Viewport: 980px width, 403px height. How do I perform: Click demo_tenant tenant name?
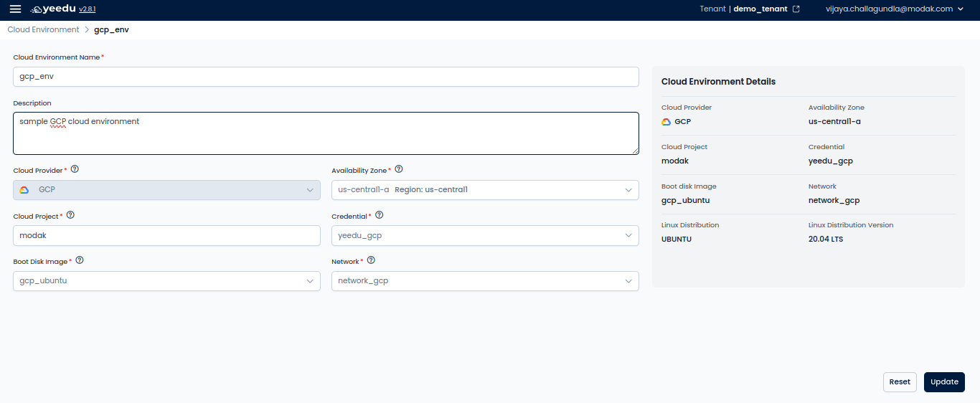point(760,9)
